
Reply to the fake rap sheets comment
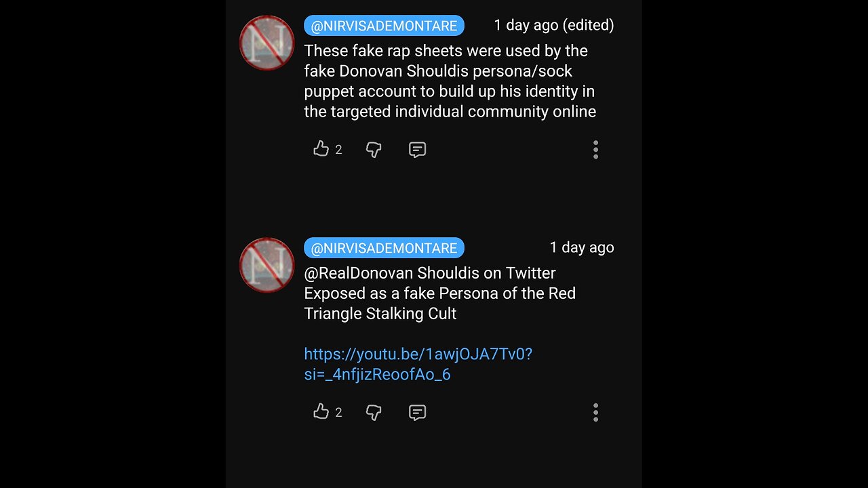coord(417,150)
